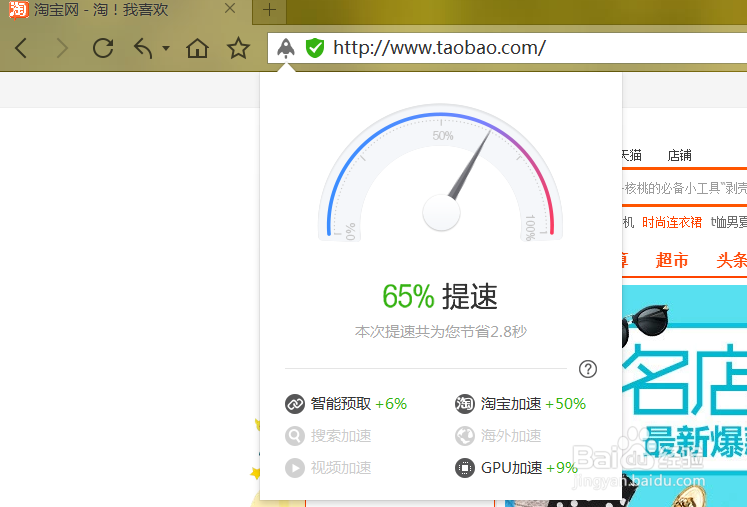Screen dimensions: 747x507
Task: Reload the page with refresh icon
Action: (x=103, y=48)
